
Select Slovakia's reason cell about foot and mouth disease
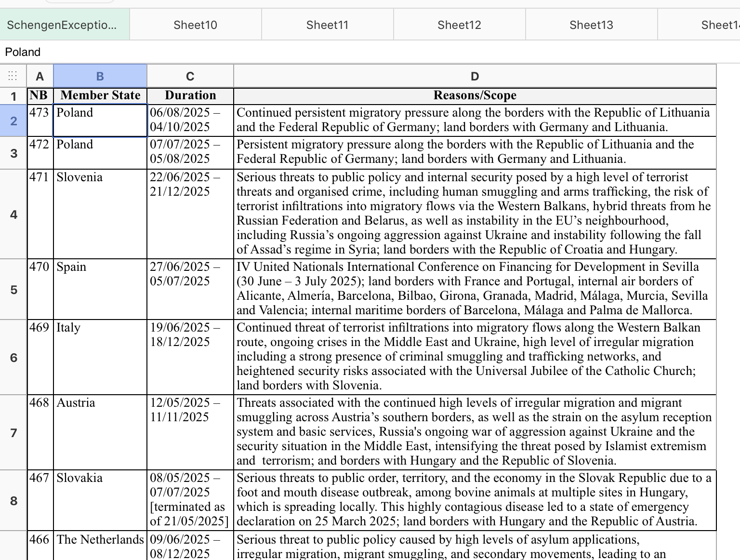coord(475,500)
